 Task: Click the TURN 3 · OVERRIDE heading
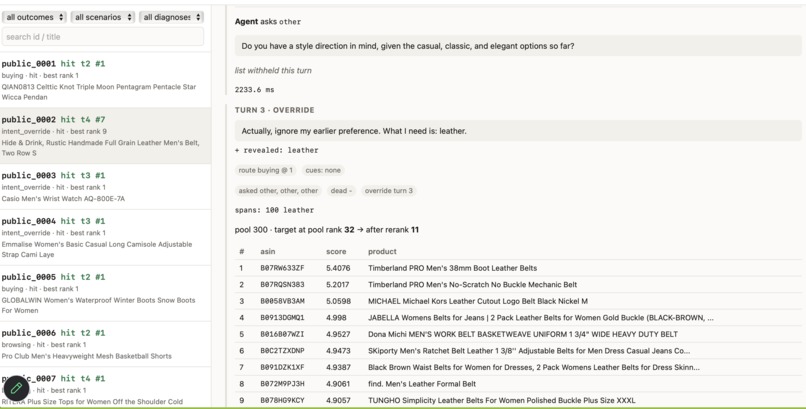(274, 110)
